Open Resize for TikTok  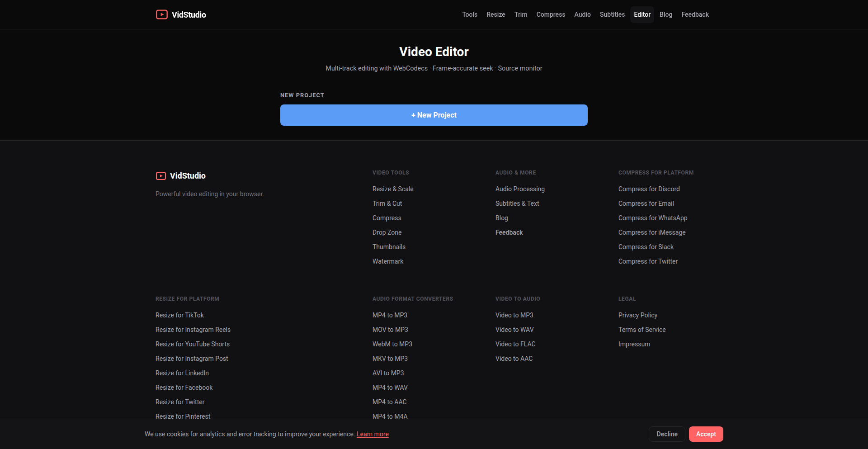pos(179,315)
